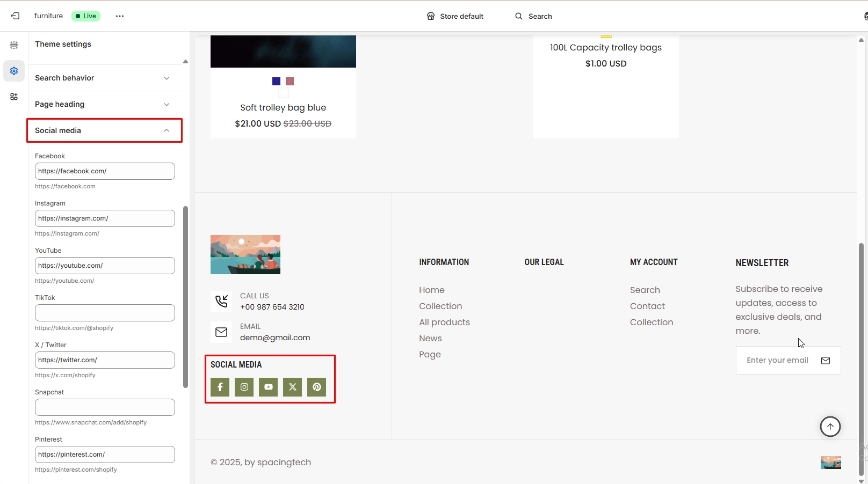This screenshot has height=484, width=868.
Task: Select the Theme settings gear icon
Action: tap(14, 71)
